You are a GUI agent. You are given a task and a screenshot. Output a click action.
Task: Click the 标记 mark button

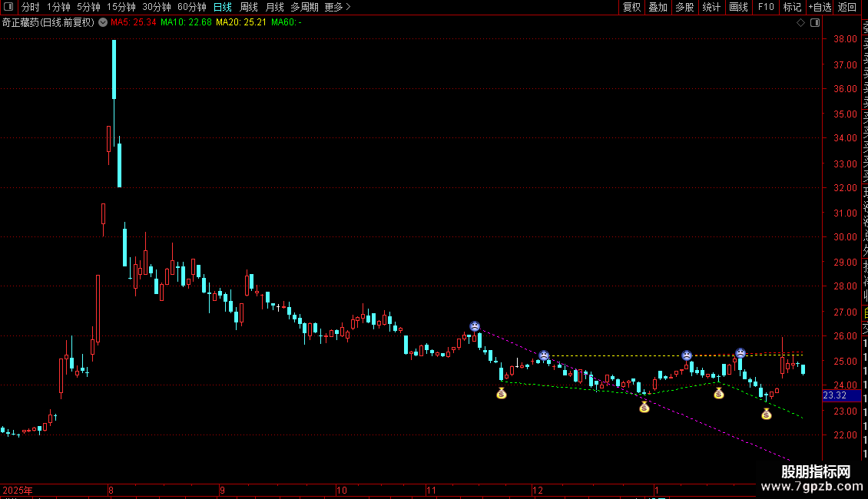792,7
